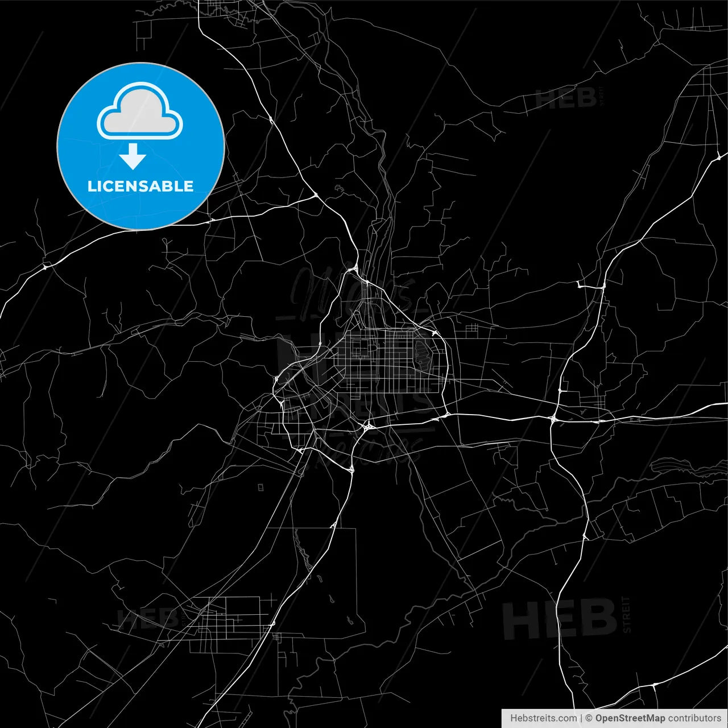Open the Hebstreits.com link in the footer
The width and height of the screenshot is (728, 728).
click(x=544, y=718)
